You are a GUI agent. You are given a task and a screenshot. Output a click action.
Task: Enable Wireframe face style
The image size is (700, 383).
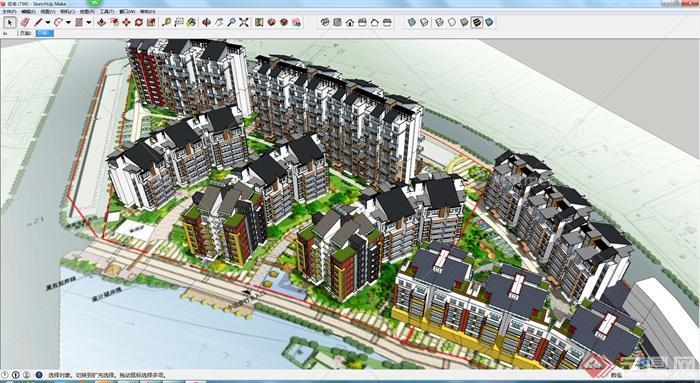click(440, 22)
